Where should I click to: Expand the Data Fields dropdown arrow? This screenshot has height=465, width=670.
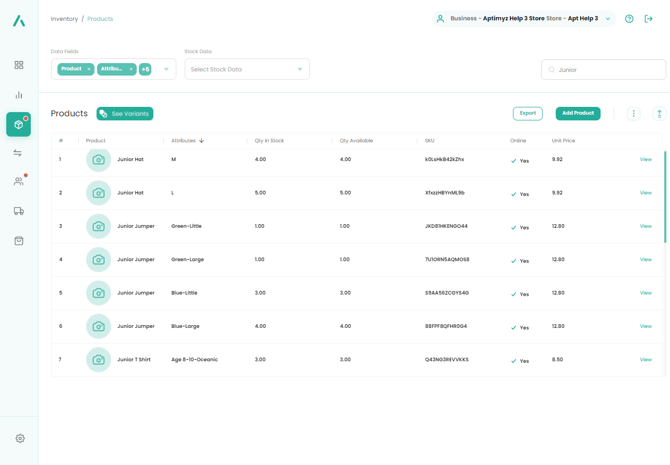tap(166, 69)
